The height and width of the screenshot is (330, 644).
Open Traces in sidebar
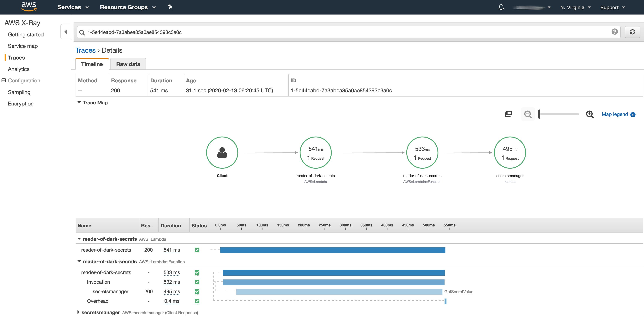click(16, 57)
